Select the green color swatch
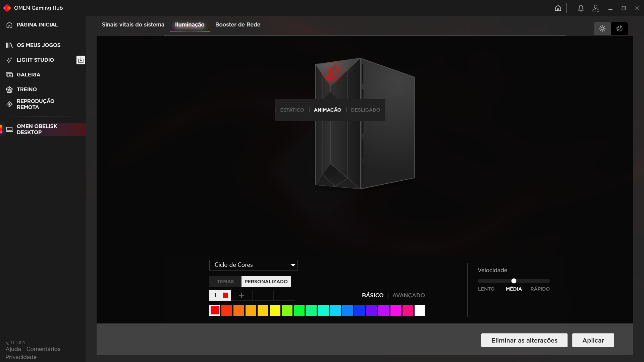The height and width of the screenshot is (362, 644). pyautogui.click(x=299, y=310)
